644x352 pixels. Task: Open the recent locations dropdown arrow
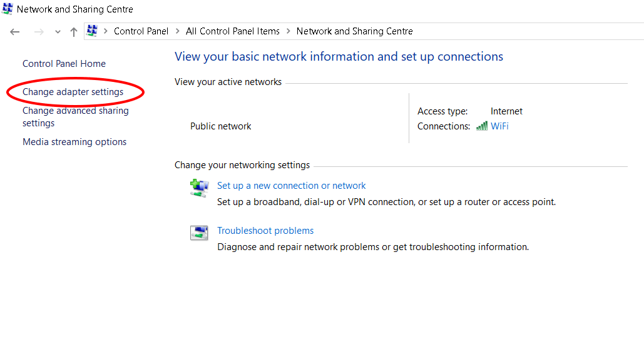58,32
